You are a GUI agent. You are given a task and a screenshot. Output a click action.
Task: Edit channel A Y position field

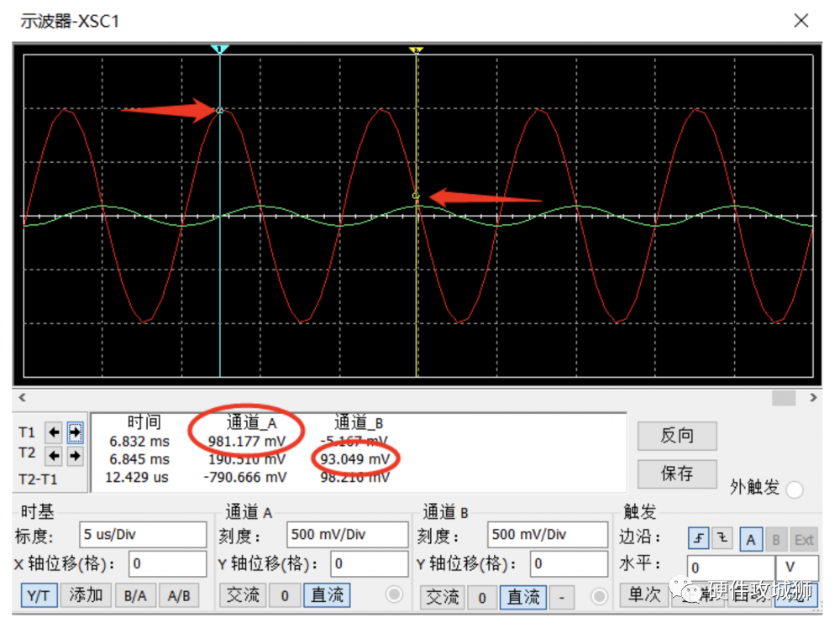369,563
